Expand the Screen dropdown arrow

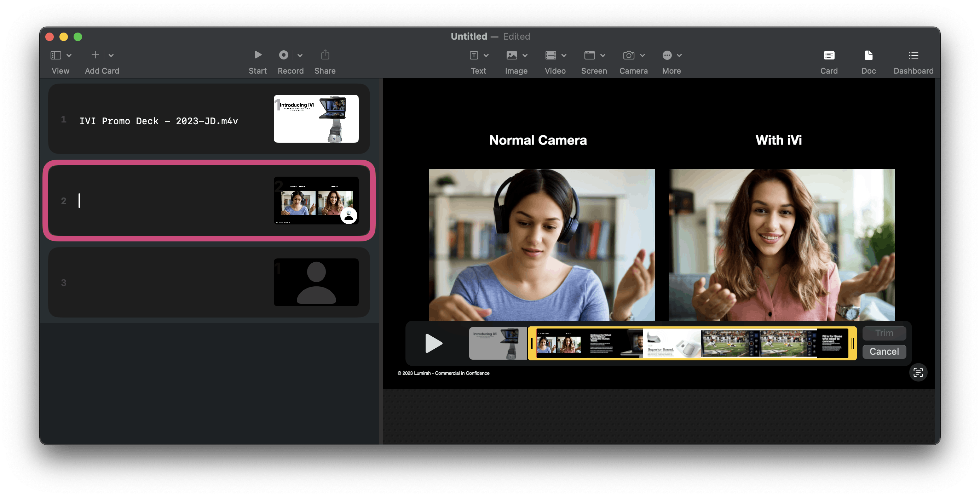(x=603, y=56)
